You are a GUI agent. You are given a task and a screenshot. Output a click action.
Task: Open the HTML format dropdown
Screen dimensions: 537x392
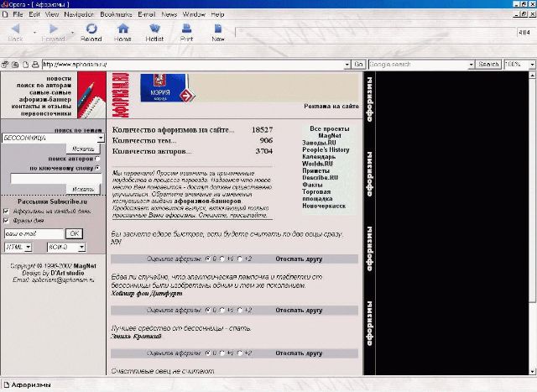tap(29, 247)
